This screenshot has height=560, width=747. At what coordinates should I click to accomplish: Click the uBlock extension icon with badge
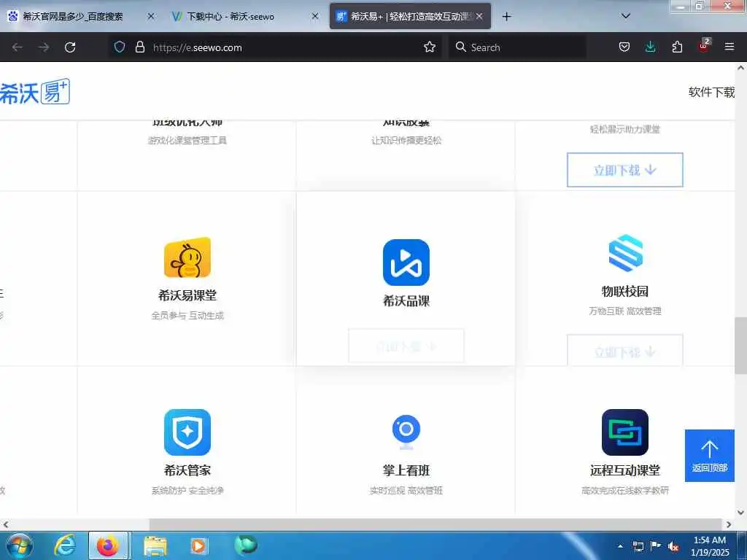[704, 46]
